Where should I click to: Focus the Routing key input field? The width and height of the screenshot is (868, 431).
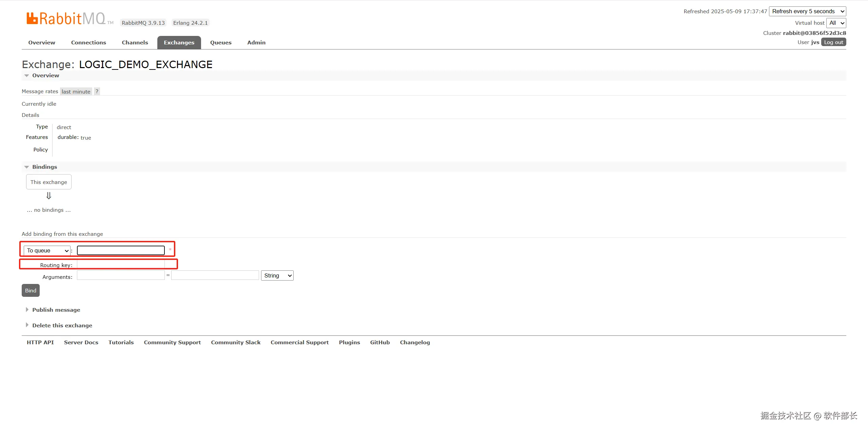click(x=121, y=264)
